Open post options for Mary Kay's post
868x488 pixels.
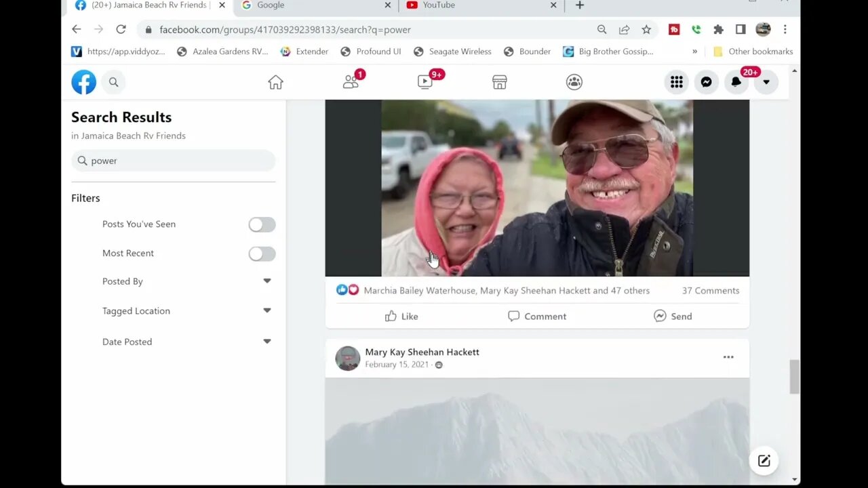click(728, 357)
